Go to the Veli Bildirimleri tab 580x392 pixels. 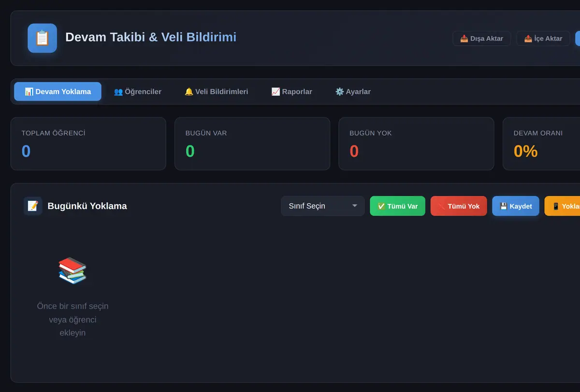[x=217, y=91]
